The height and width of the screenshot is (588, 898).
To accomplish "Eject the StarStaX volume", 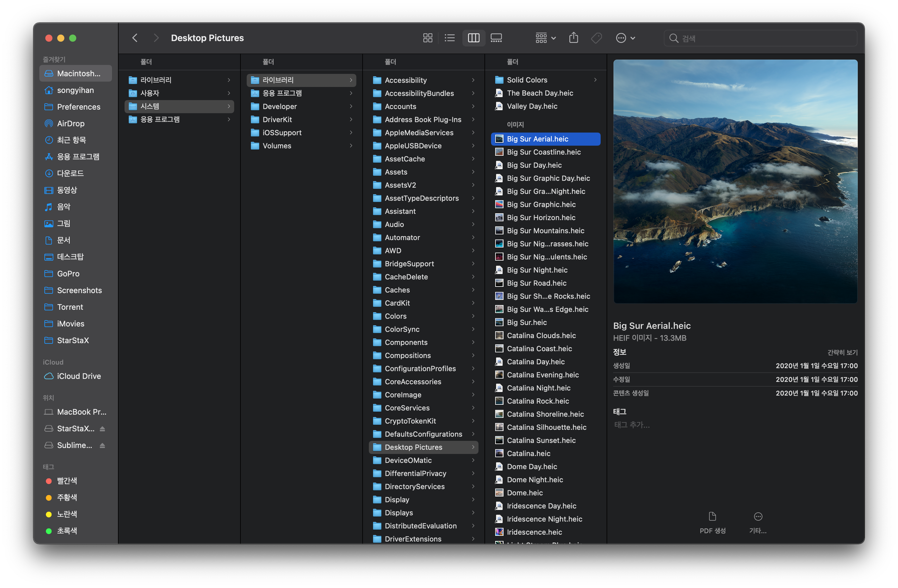I will pyautogui.click(x=102, y=429).
